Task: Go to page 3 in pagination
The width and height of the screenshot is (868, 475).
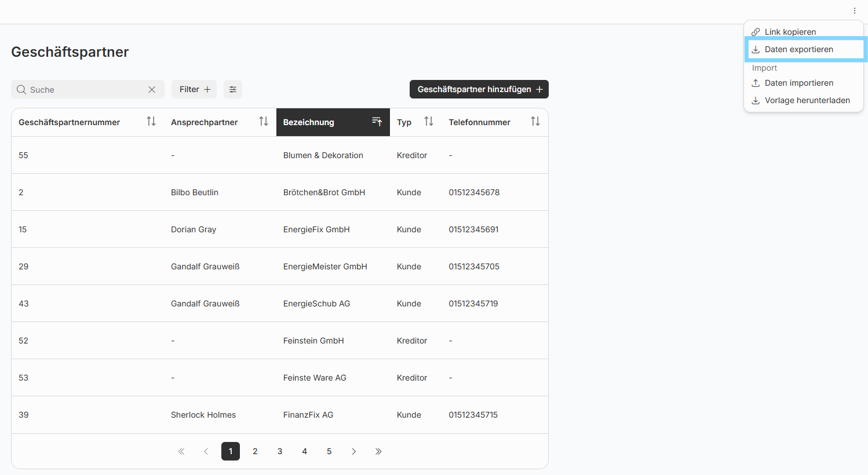Action: click(280, 451)
